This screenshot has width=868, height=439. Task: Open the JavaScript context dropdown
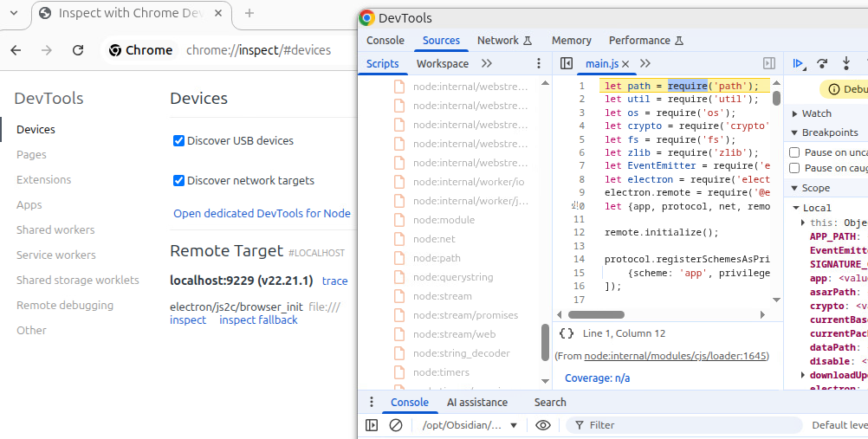click(x=470, y=425)
